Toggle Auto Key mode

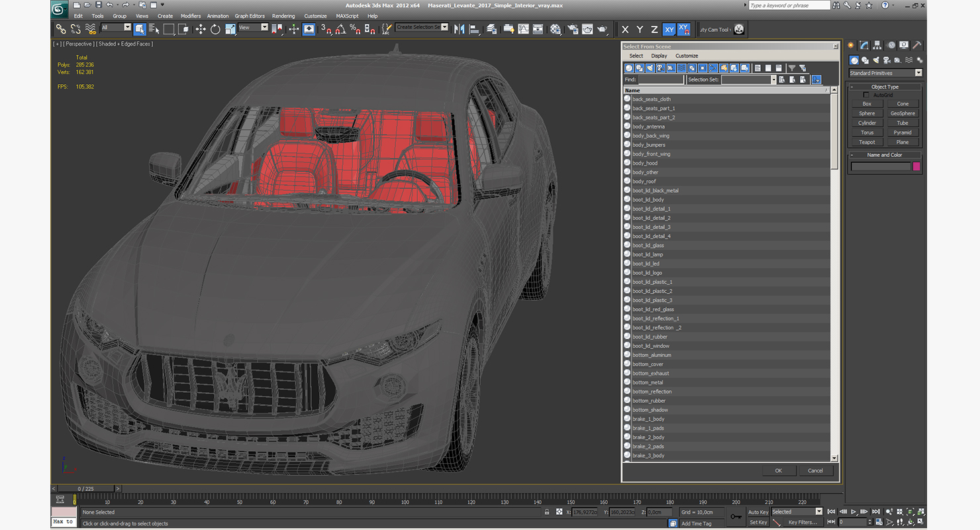pyautogui.click(x=758, y=512)
